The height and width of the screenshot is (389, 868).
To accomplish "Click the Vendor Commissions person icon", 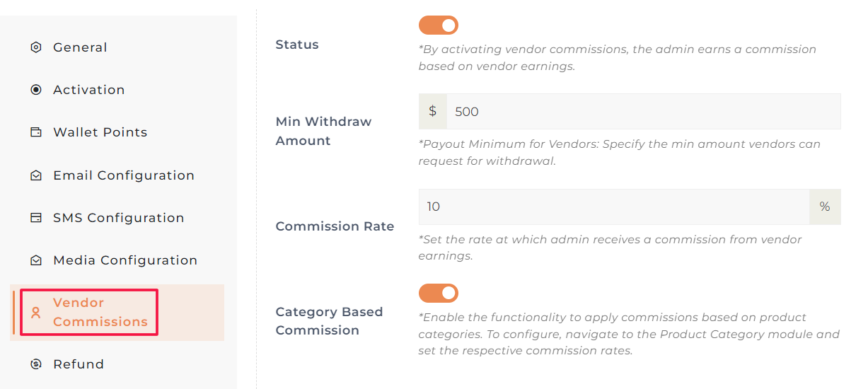I will click(x=36, y=313).
